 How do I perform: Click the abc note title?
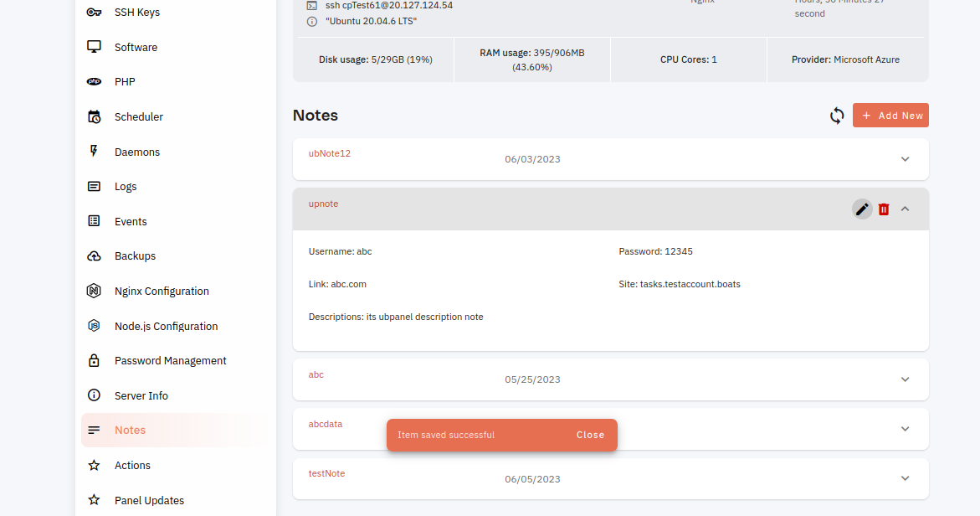[x=316, y=374]
